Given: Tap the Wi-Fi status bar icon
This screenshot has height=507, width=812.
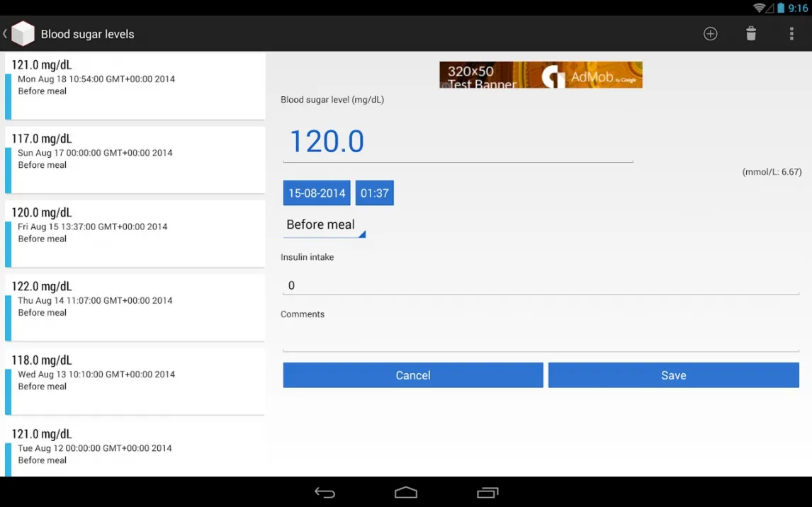Looking at the screenshot, I should pyautogui.click(x=760, y=8).
